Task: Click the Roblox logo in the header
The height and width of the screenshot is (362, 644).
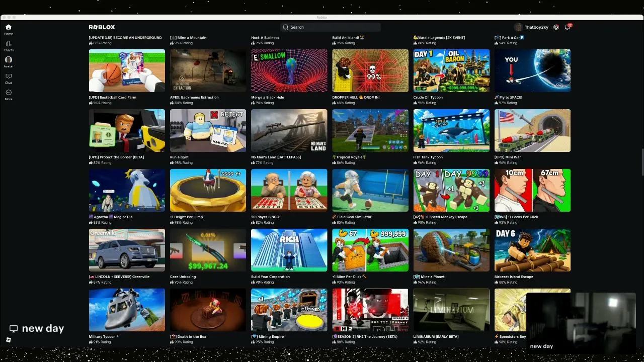Action: pos(102,27)
